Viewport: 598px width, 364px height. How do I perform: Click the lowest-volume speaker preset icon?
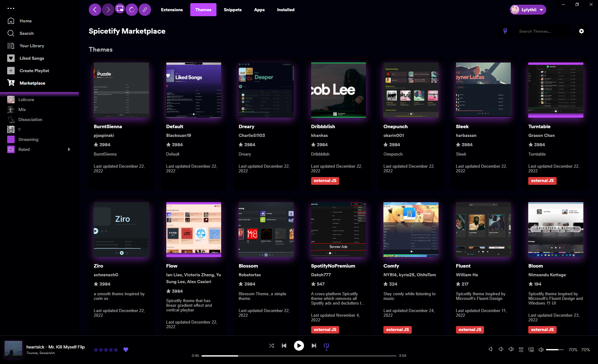tap(491, 349)
